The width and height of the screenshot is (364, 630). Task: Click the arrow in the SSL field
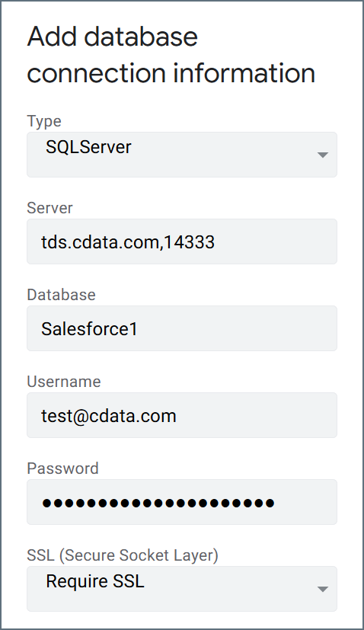[x=323, y=590]
